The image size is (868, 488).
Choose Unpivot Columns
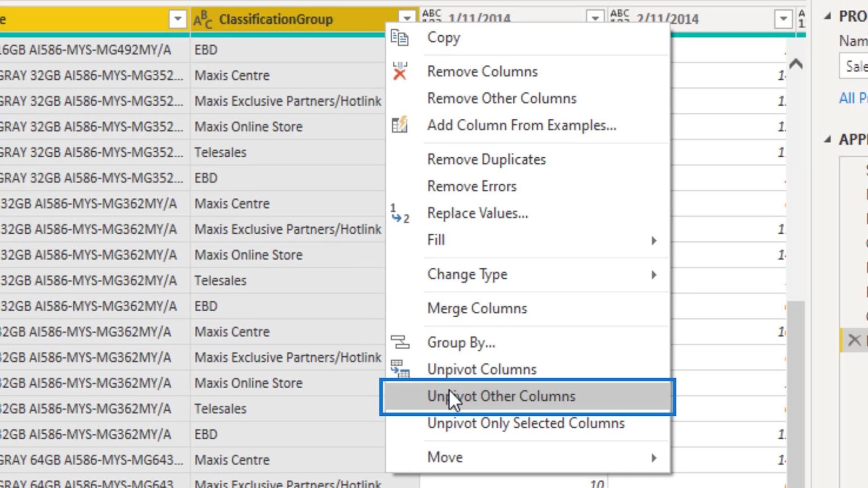528,369
